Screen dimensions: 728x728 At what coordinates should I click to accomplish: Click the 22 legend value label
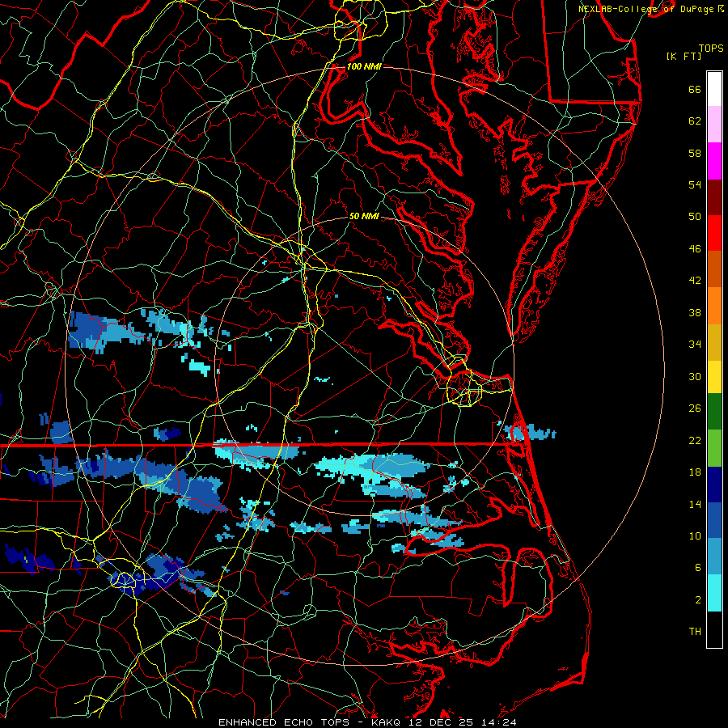coord(695,440)
